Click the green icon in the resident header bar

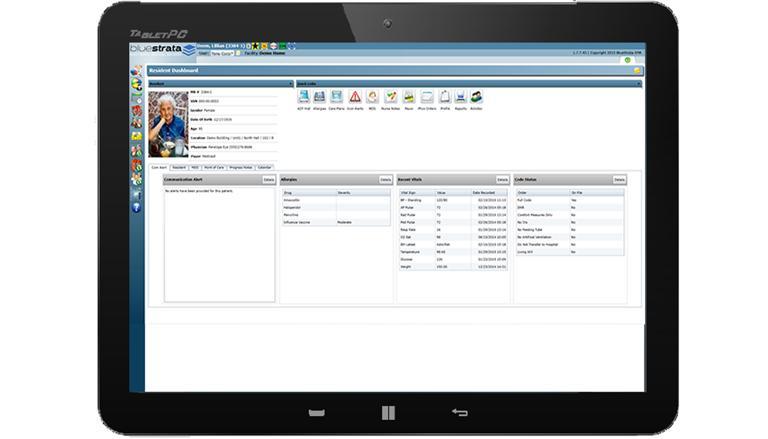283,46
